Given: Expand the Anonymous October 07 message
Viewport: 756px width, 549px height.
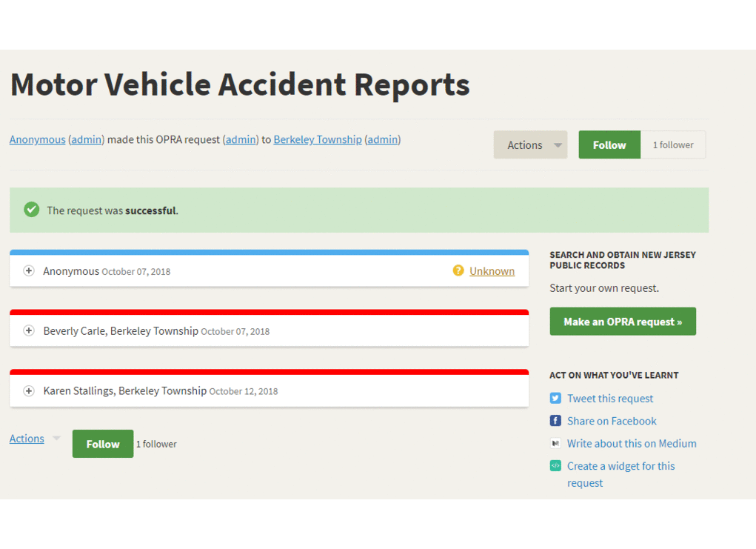Looking at the screenshot, I should click(x=29, y=270).
